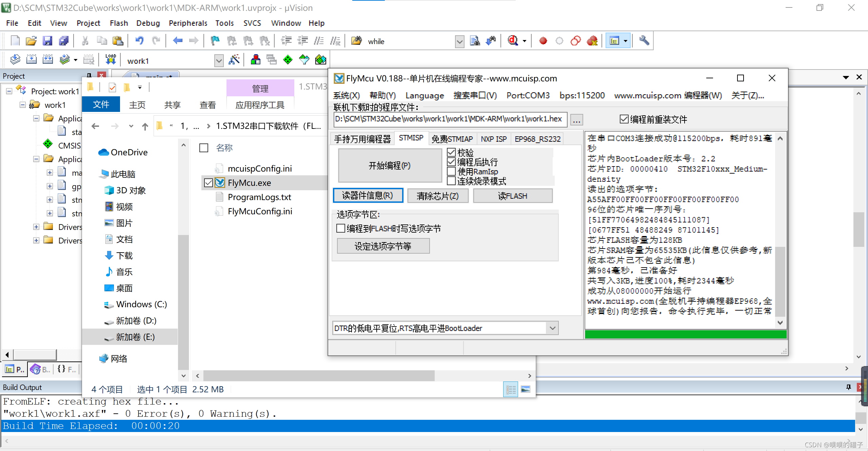Expand the first Drivers folder in project tree
The height and width of the screenshot is (451, 868).
[x=36, y=227]
